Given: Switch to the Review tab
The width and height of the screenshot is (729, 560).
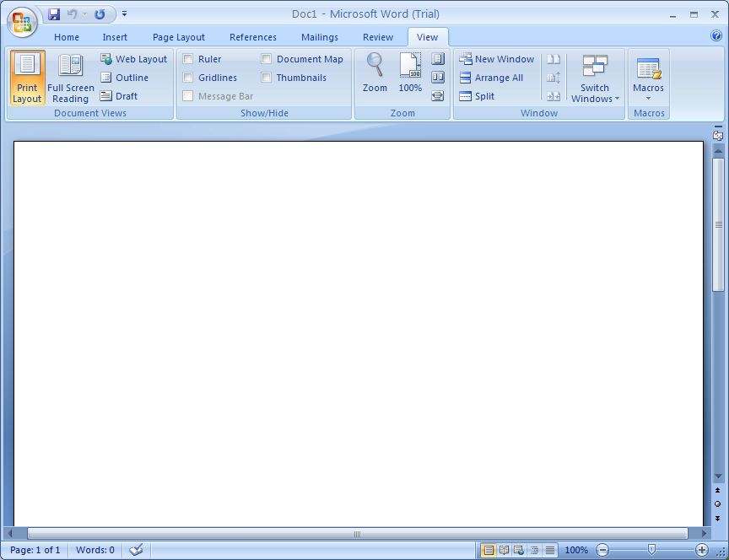Looking at the screenshot, I should (x=378, y=37).
